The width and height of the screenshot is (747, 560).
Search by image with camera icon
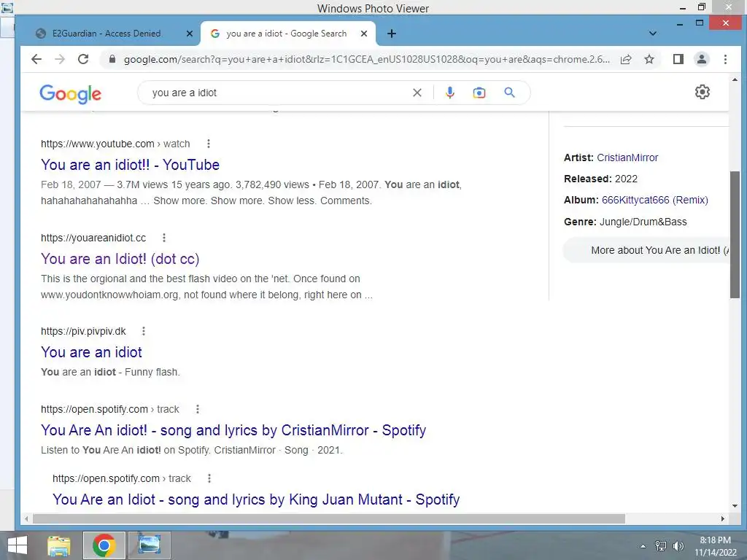coord(479,93)
